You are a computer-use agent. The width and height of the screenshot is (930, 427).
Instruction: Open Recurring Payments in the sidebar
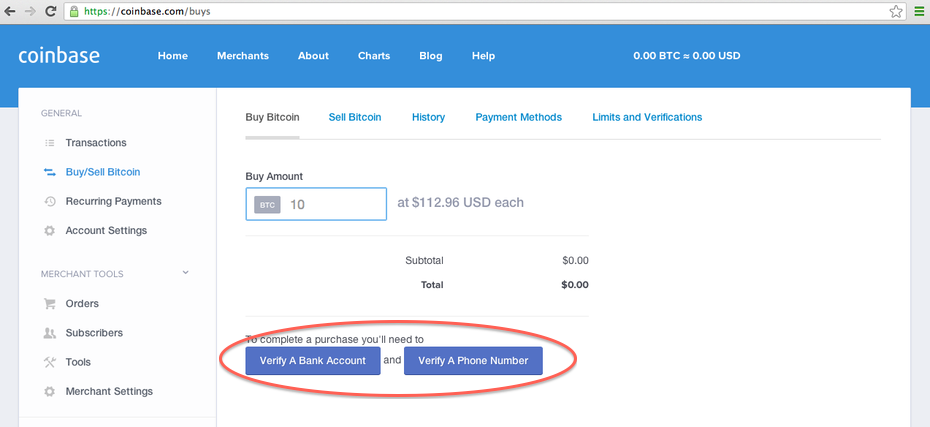point(113,202)
